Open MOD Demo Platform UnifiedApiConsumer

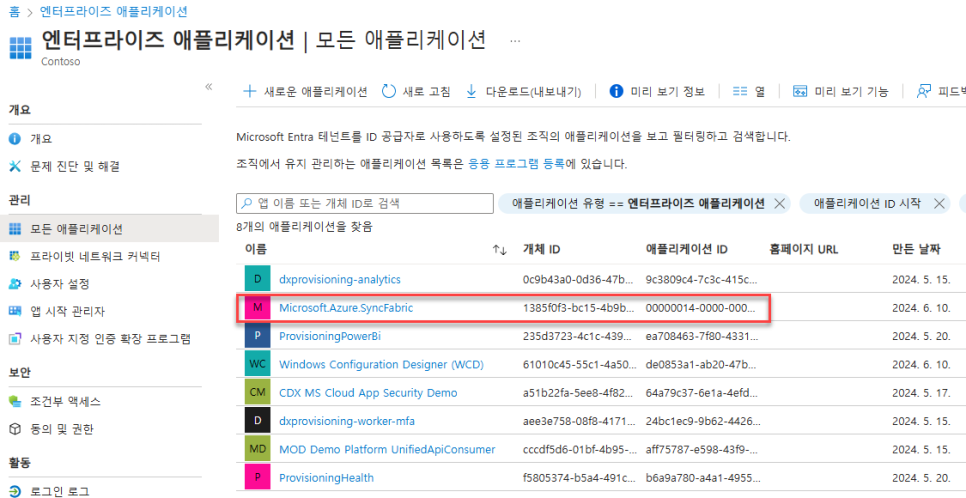[x=387, y=449]
